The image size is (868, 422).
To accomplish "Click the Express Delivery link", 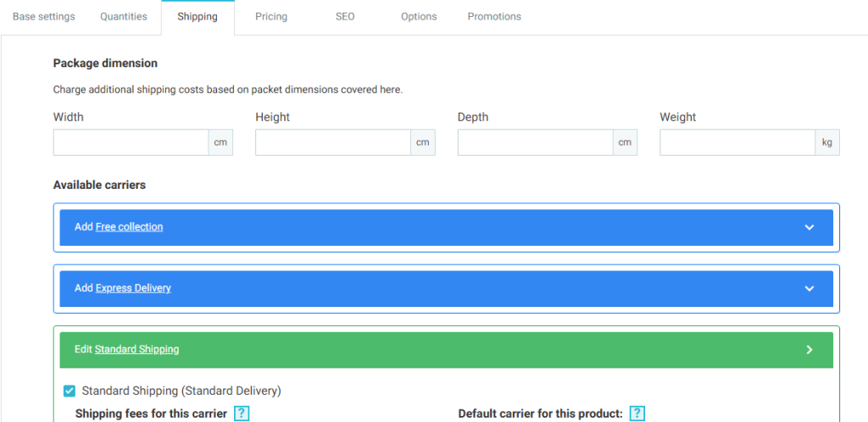I will [133, 288].
